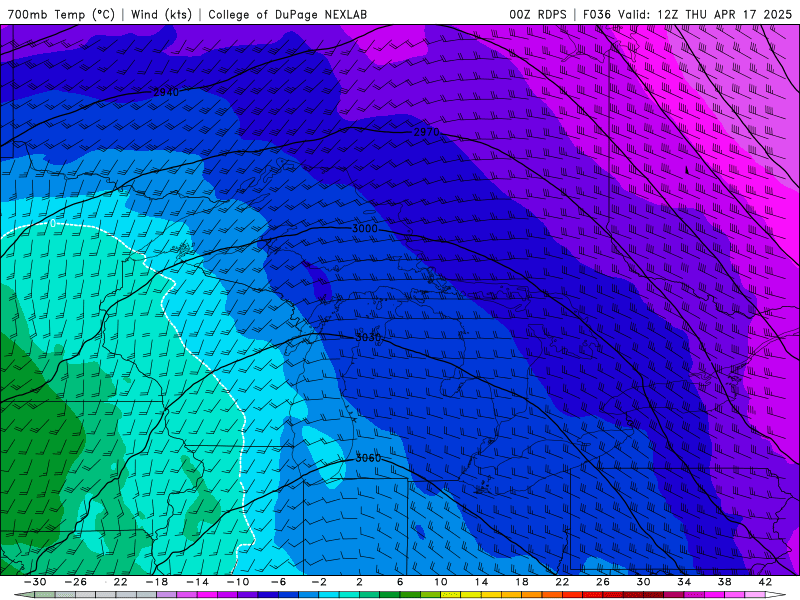Click the 3030 height contour label
The image size is (800, 600).
368,337
